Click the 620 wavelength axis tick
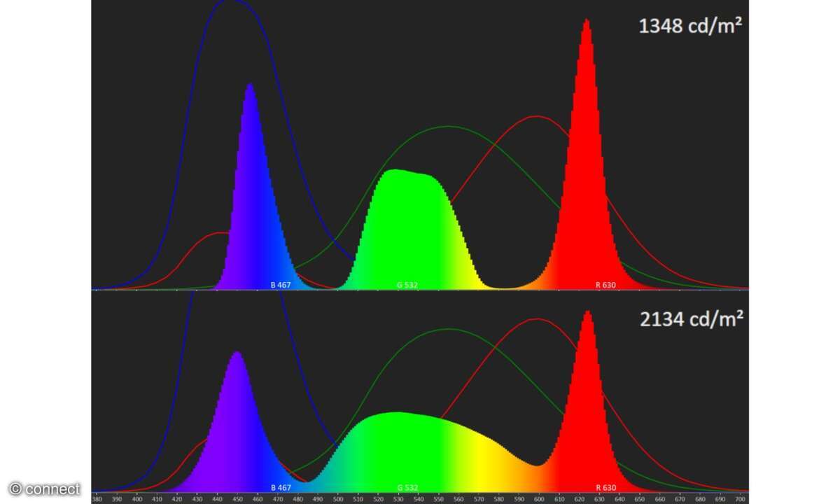Viewport: 840px width, 504px height. coord(580,498)
